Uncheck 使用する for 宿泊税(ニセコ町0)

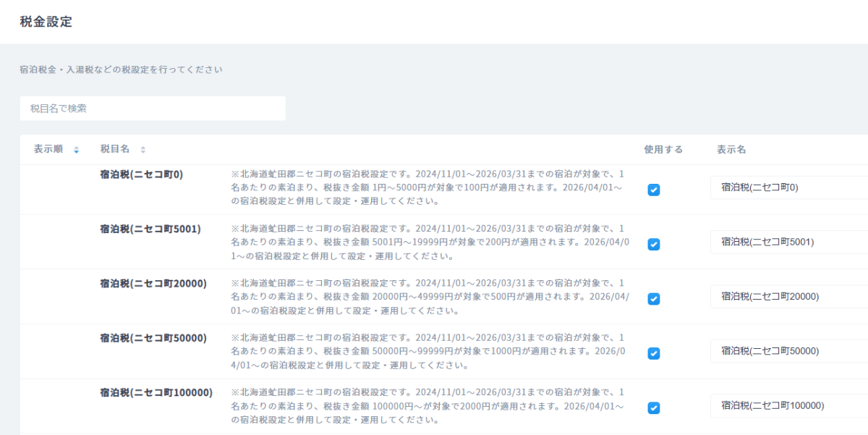(654, 190)
